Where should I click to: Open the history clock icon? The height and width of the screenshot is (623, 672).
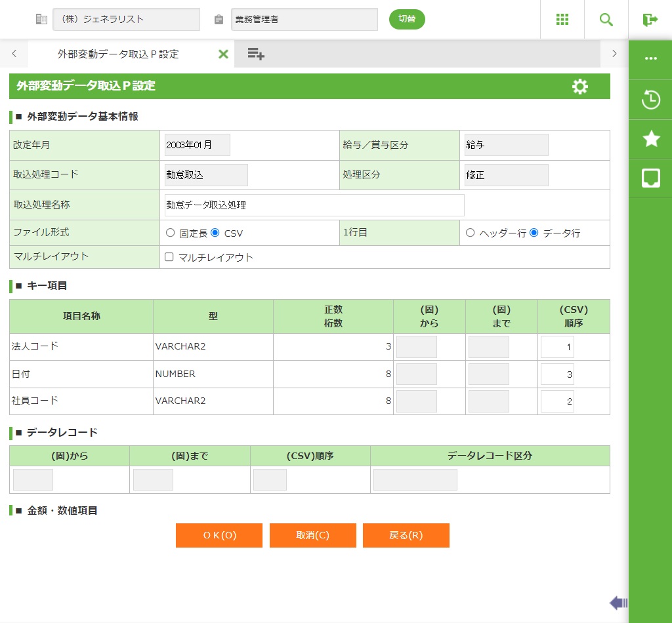(650, 100)
